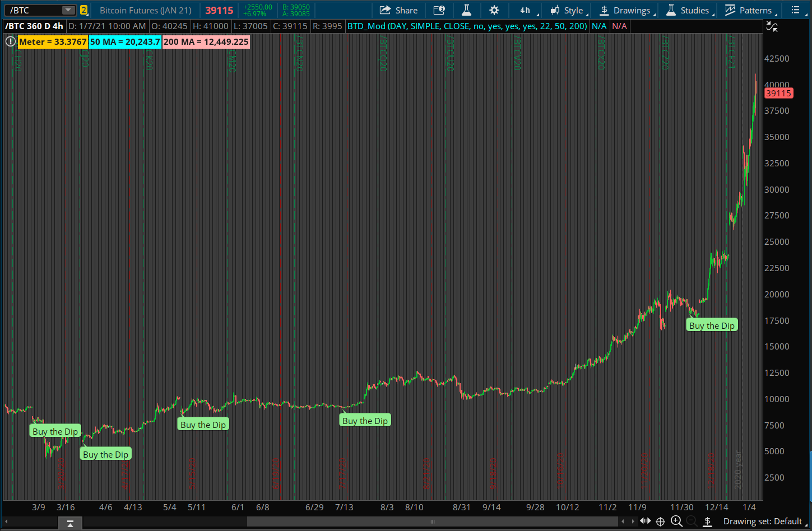Open the Style menu

(568, 10)
